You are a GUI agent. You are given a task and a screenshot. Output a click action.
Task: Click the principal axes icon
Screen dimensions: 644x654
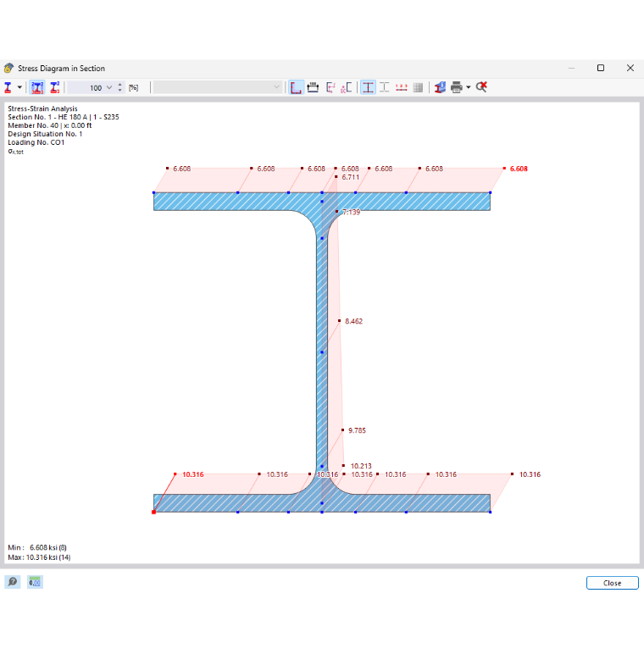[x=330, y=87]
